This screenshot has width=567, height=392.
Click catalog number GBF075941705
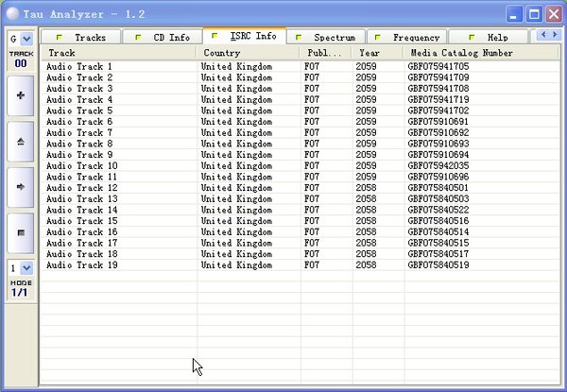pyautogui.click(x=438, y=66)
